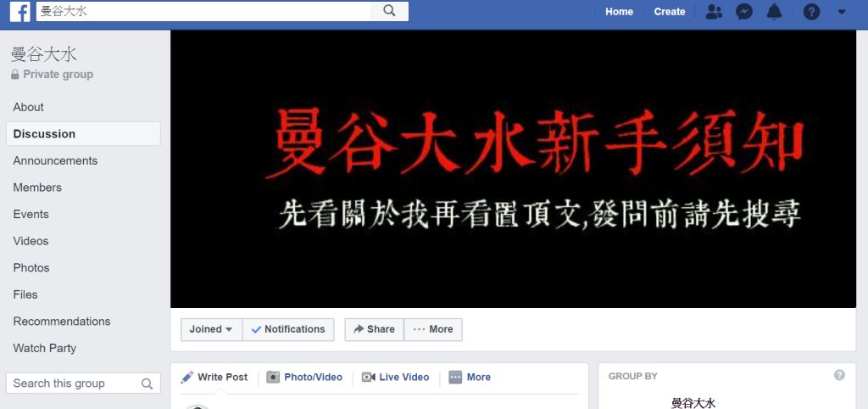Click the help icon in Group By panel

(839, 375)
